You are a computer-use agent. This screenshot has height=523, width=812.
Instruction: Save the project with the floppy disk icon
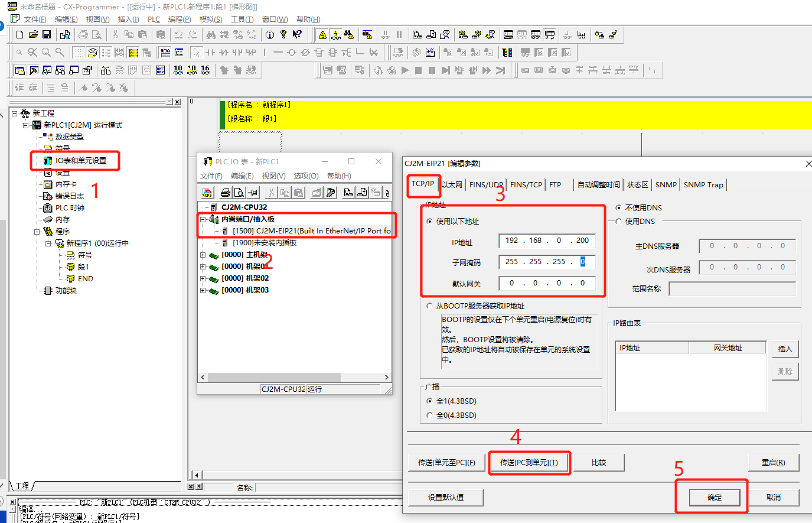(x=47, y=35)
